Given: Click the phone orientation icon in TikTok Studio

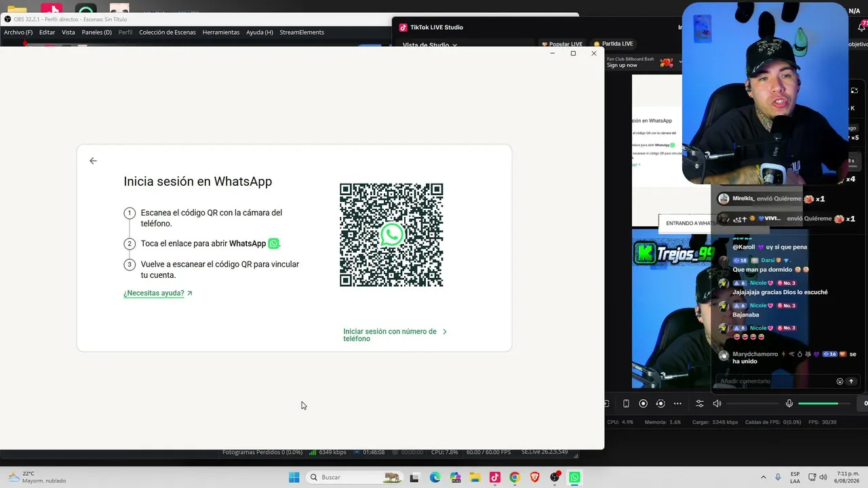Looking at the screenshot, I should coord(626,404).
